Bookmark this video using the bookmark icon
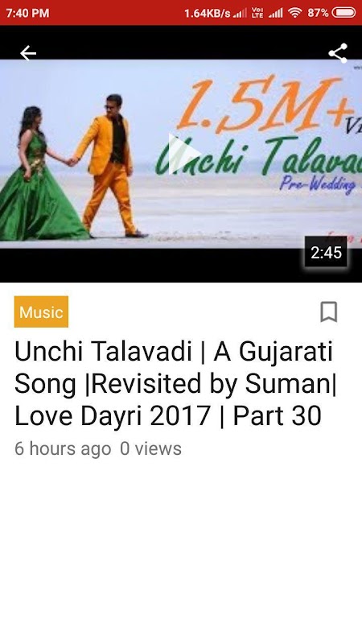 329,312
